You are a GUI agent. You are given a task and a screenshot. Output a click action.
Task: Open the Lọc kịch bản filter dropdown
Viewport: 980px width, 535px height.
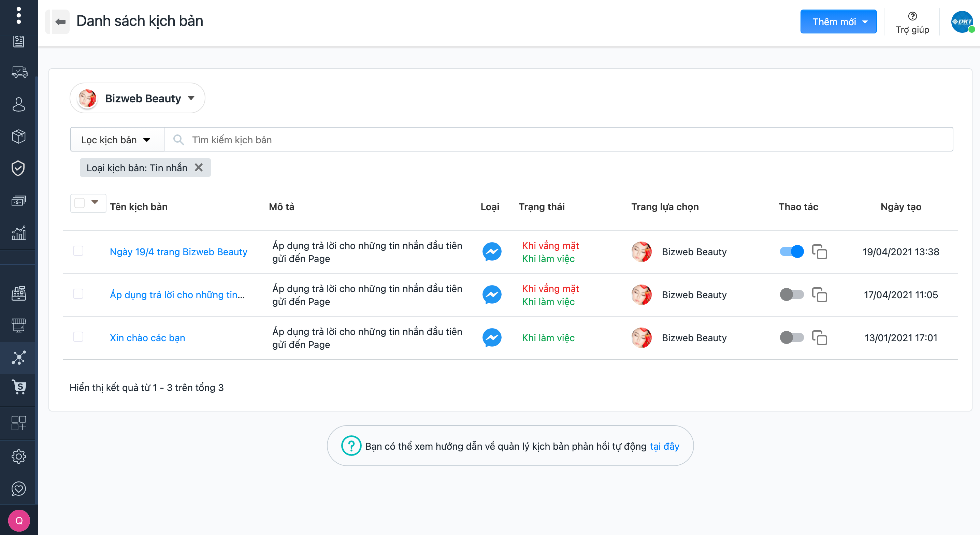pos(116,140)
